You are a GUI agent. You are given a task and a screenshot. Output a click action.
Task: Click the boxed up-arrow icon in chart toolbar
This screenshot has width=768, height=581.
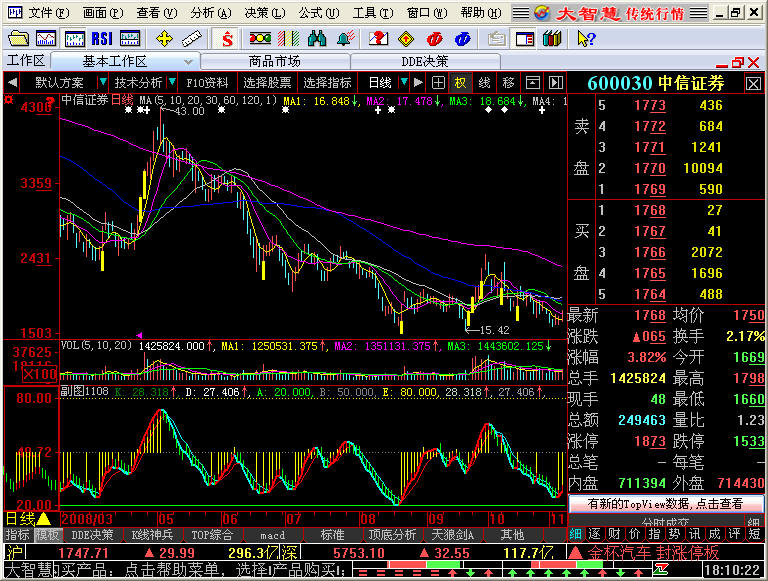(x=532, y=83)
